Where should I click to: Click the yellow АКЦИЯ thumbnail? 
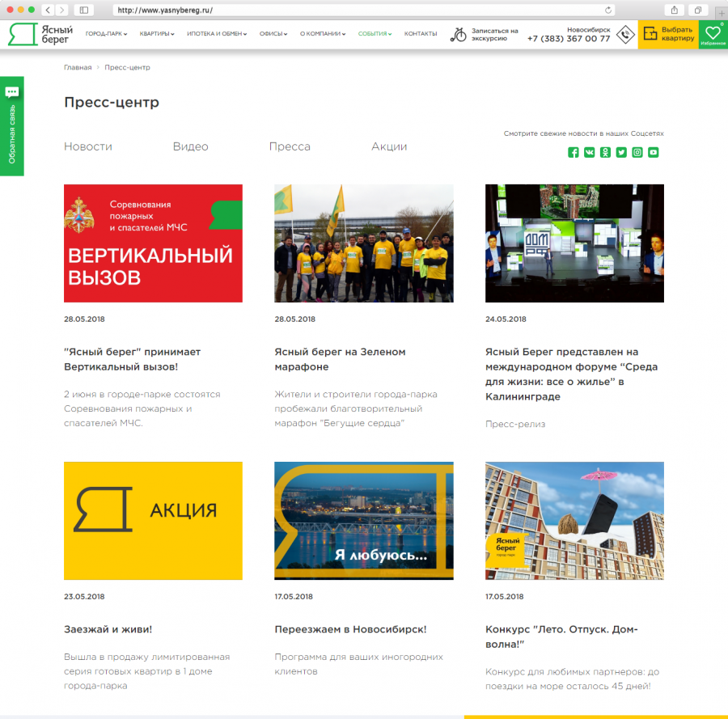(x=153, y=521)
